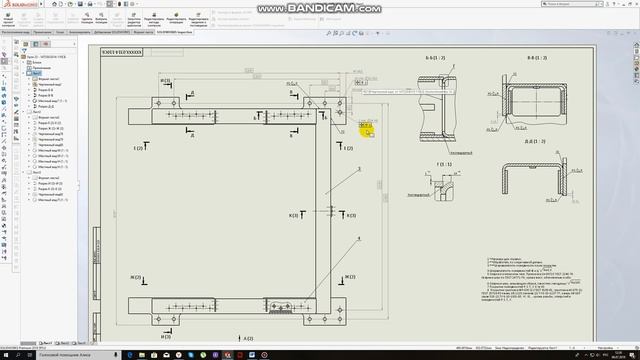
Task: Click the Select cursor tool in top toolbar
Action: [110, 4]
